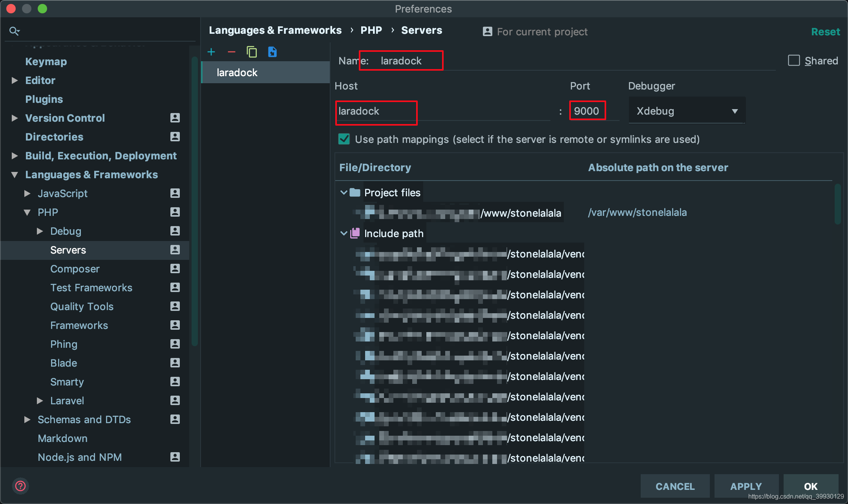Click the Reset link
This screenshot has height=504, width=848.
pos(825,32)
